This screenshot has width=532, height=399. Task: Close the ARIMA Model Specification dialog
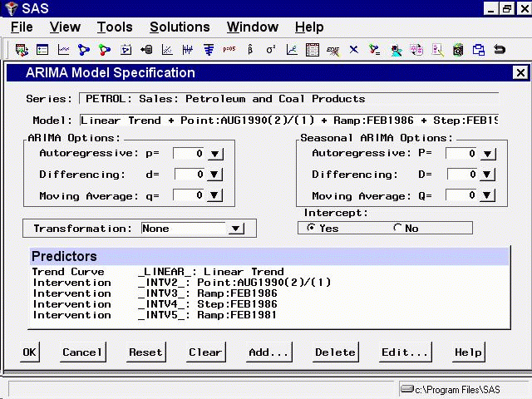click(x=520, y=72)
